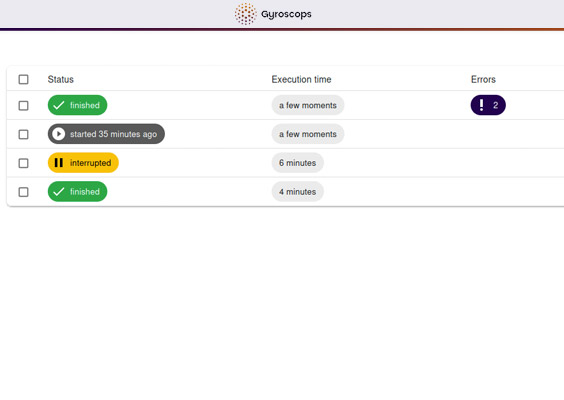The height and width of the screenshot is (400, 564).
Task: Click the Status column header
Action: [x=61, y=79]
